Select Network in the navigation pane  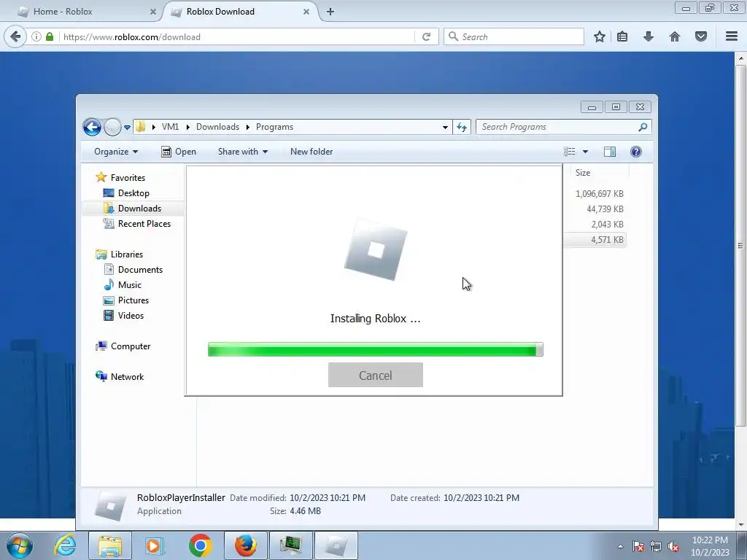click(x=127, y=377)
